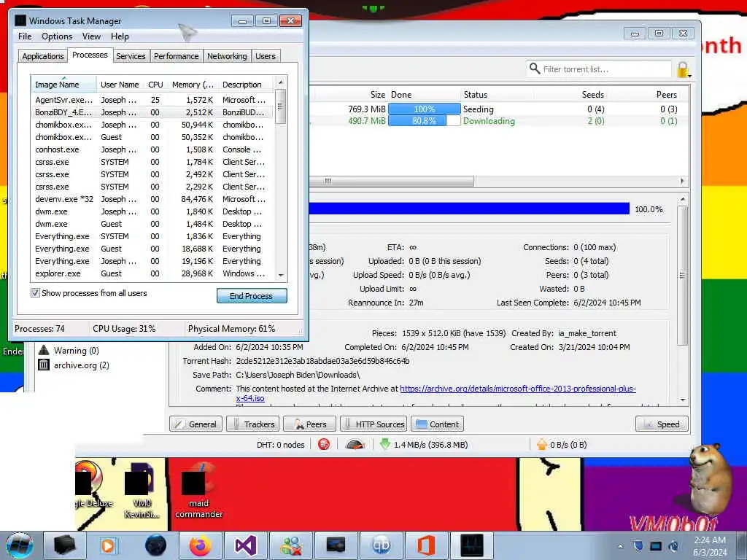Open the Trackers properties tab
747x560 pixels.
(252, 424)
